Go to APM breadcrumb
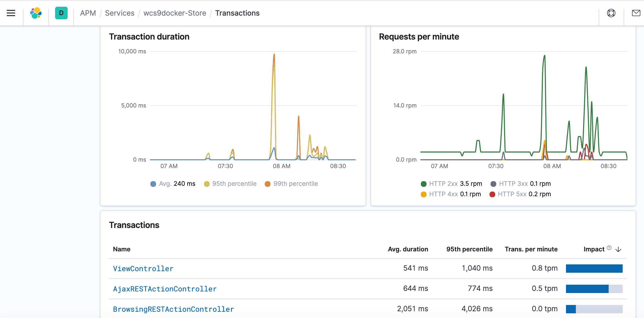The image size is (644, 318). (x=88, y=13)
